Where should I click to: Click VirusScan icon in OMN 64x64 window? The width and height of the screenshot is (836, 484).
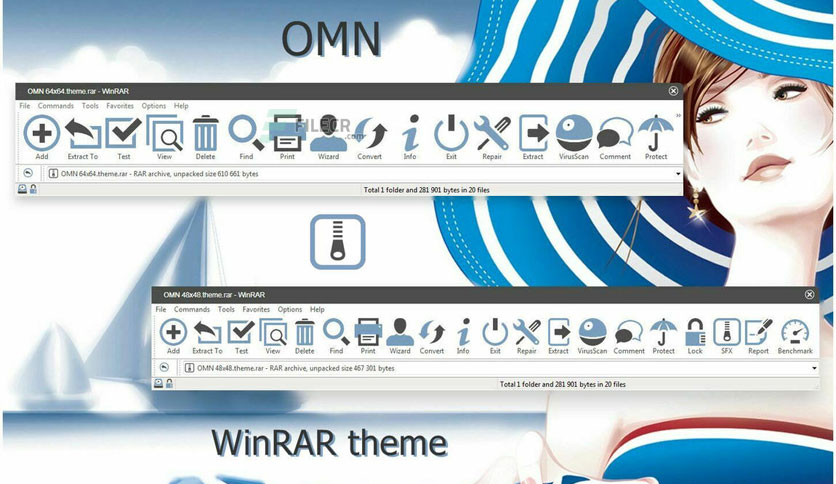point(574,133)
